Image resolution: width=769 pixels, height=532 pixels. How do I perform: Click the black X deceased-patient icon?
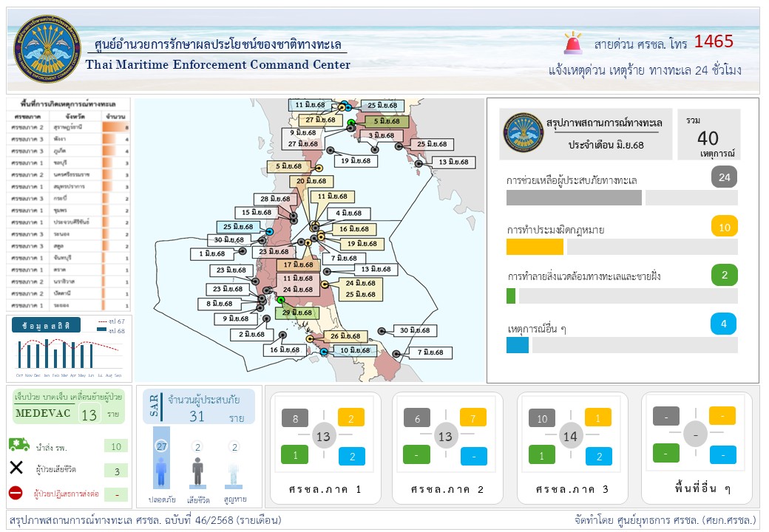[16, 468]
